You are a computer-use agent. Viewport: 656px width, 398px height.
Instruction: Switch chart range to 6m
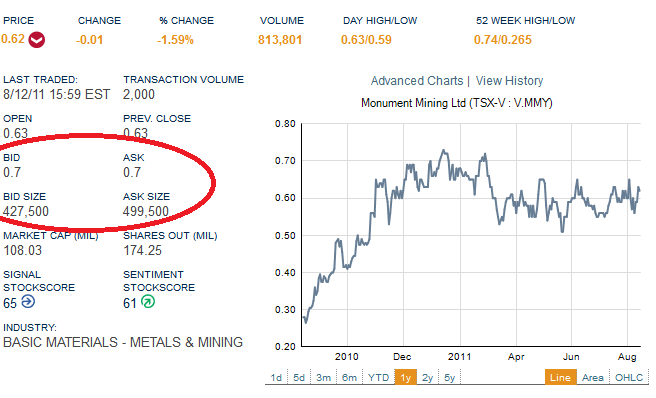[349, 377]
